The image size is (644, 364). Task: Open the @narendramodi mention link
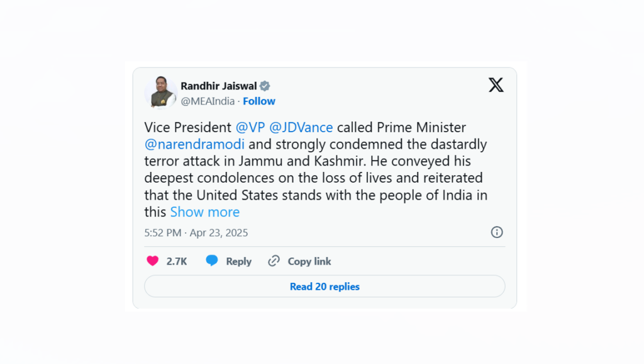coord(194,144)
